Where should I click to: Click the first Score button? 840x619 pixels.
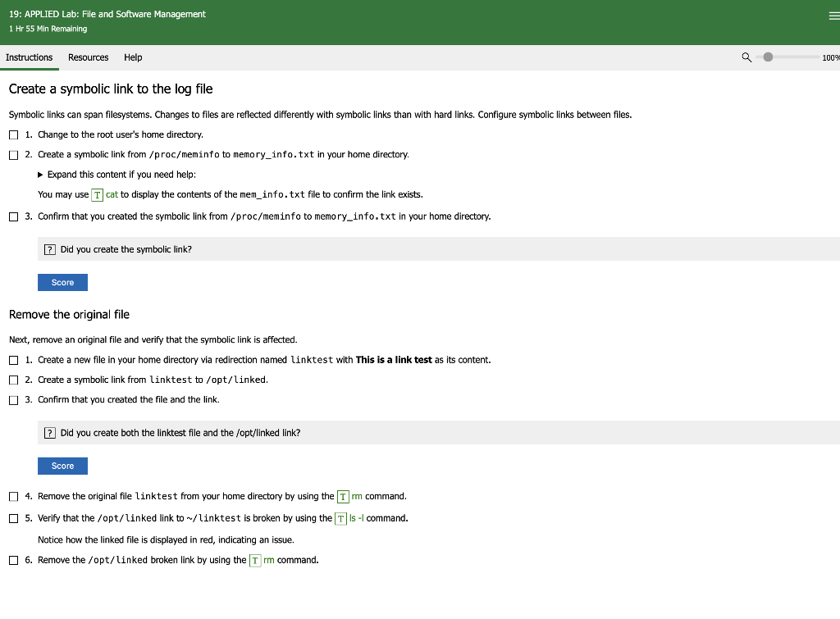(62, 282)
